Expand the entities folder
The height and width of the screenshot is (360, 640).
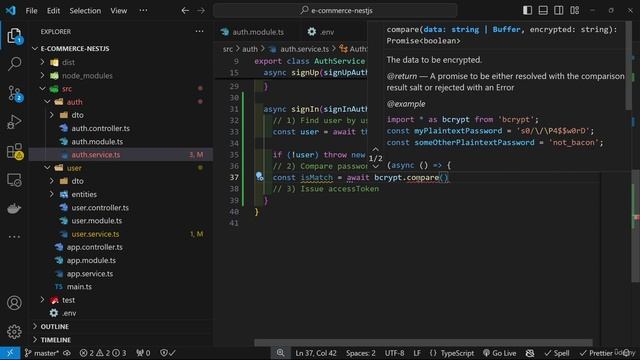pyautogui.click(x=52, y=194)
